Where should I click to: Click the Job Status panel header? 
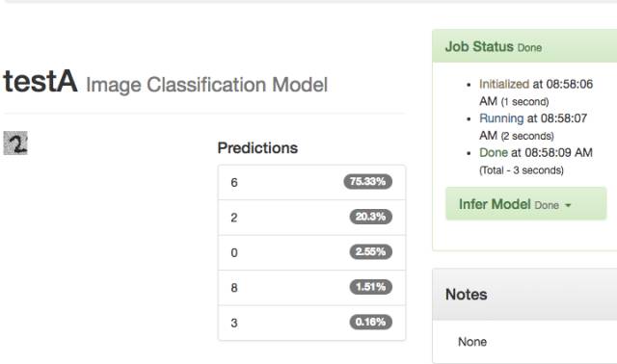click(524, 46)
